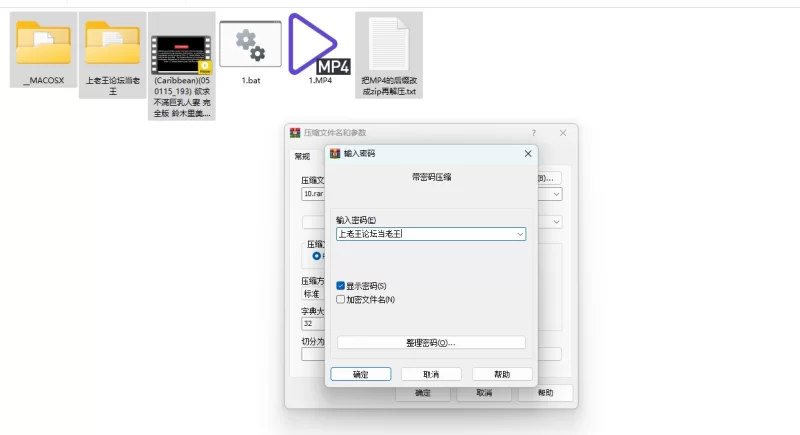800x435 pixels.
Task: Click the question mark help icon in 压缩文件名和参数
Action: click(x=534, y=133)
